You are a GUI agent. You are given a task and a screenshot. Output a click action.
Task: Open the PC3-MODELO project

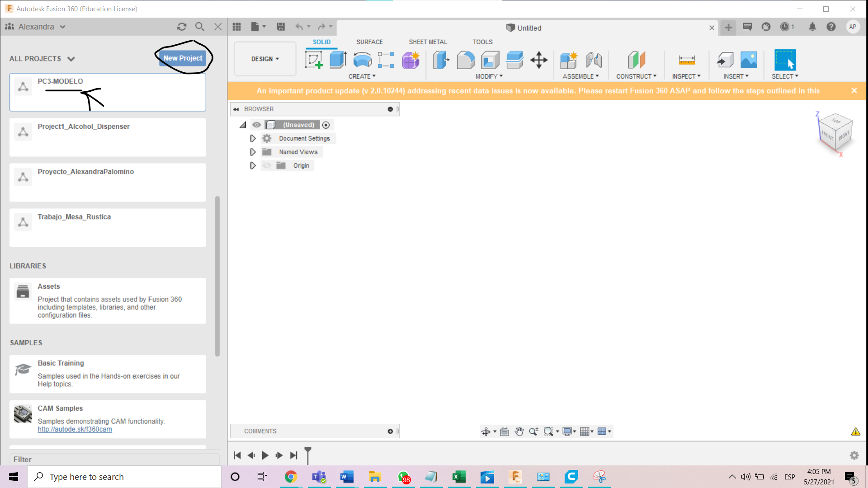pos(108,92)
